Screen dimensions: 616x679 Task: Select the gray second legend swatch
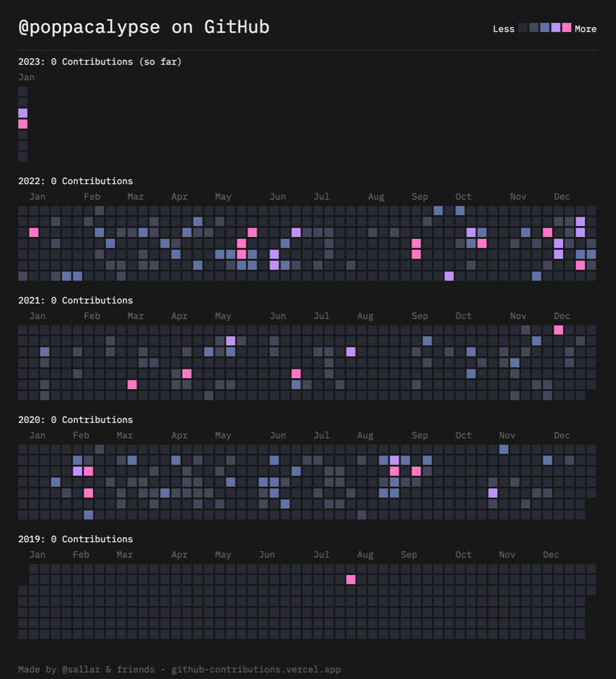534,28
